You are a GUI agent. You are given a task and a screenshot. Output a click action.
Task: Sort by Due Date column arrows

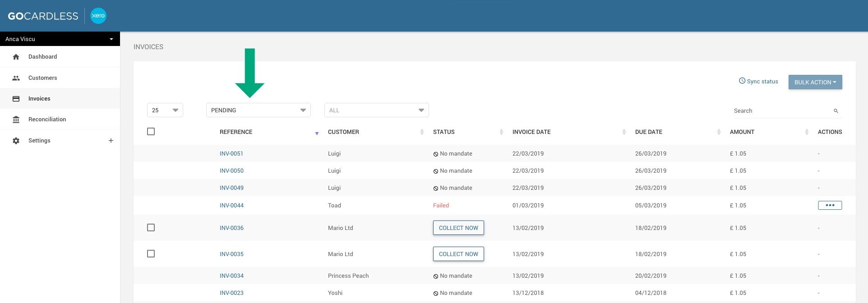pos(719,132)
